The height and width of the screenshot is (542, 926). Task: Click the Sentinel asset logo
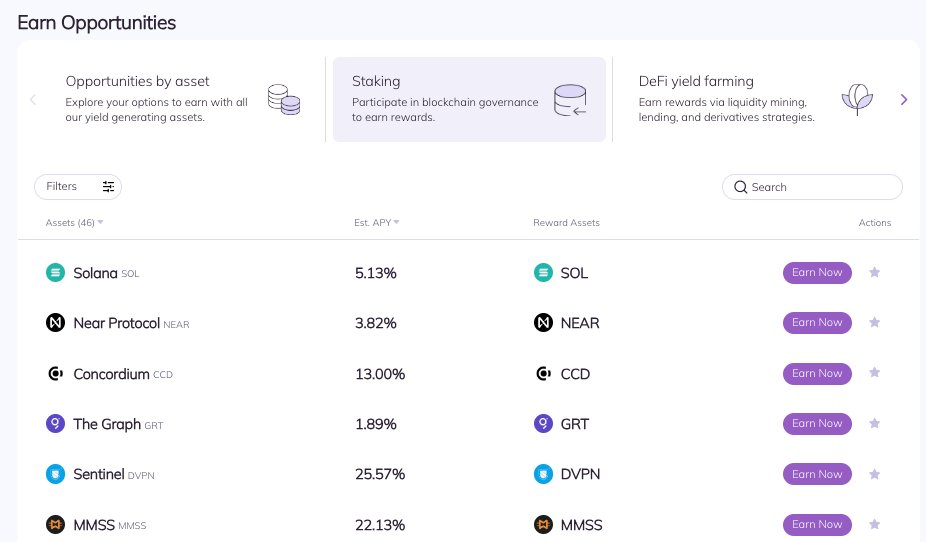(x=56, y=474)
